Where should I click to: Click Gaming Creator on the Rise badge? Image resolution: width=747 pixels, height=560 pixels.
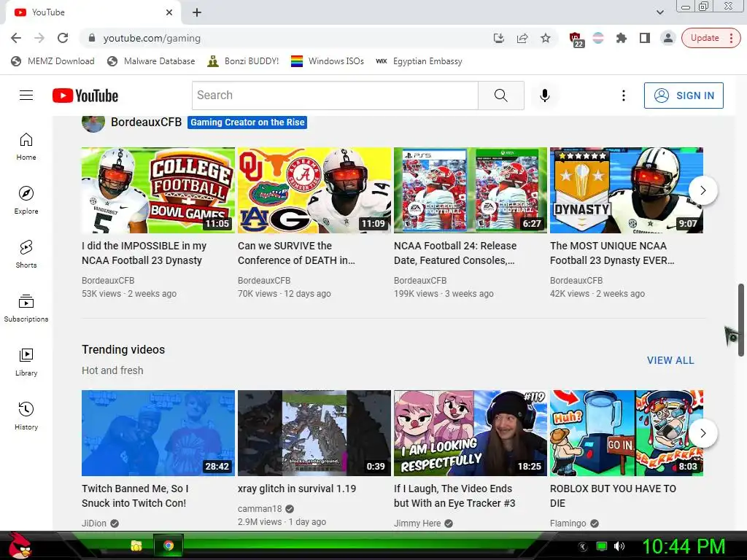pos(247,122)
